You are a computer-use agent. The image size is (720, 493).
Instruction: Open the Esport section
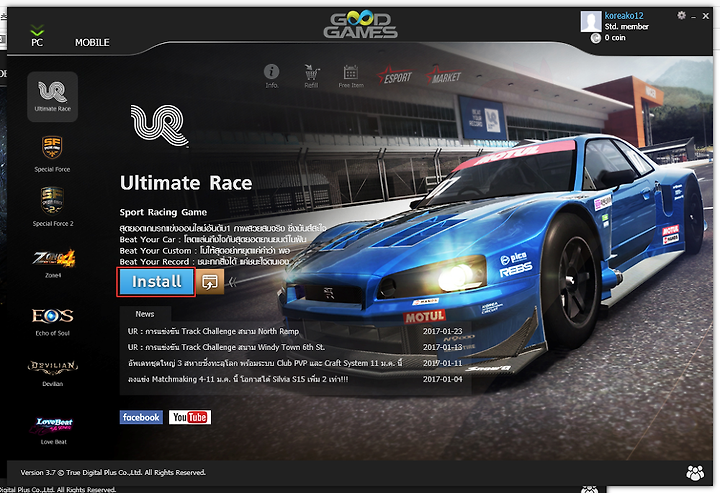(x=395, y=76)
